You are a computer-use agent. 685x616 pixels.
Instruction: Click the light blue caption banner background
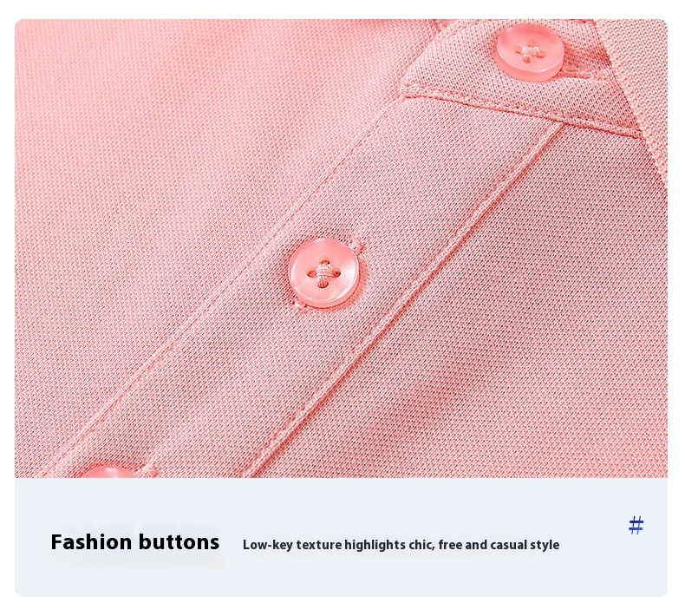[341, 577]
